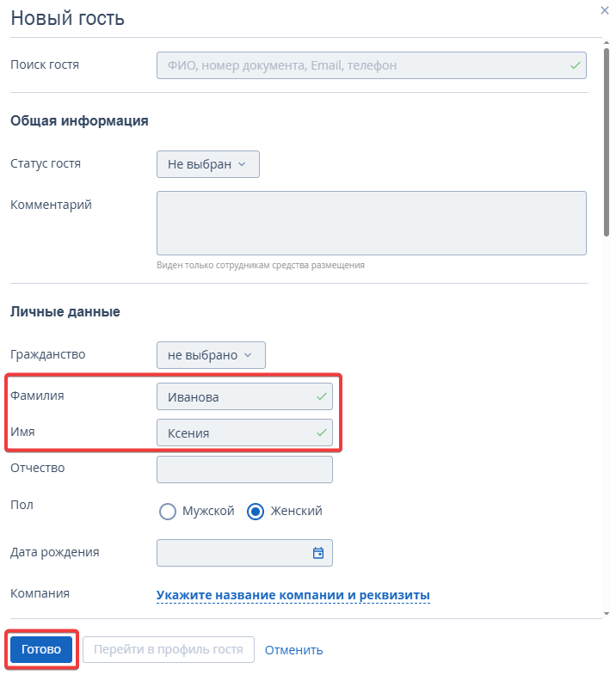Click the Готово button

click(41, 649)
